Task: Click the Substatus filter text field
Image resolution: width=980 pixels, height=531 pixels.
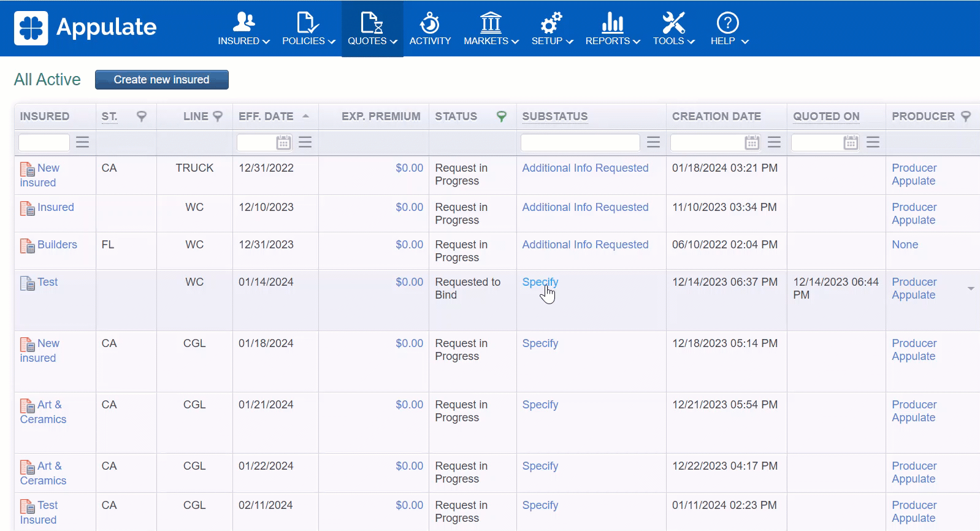Action: click(580, 143)
